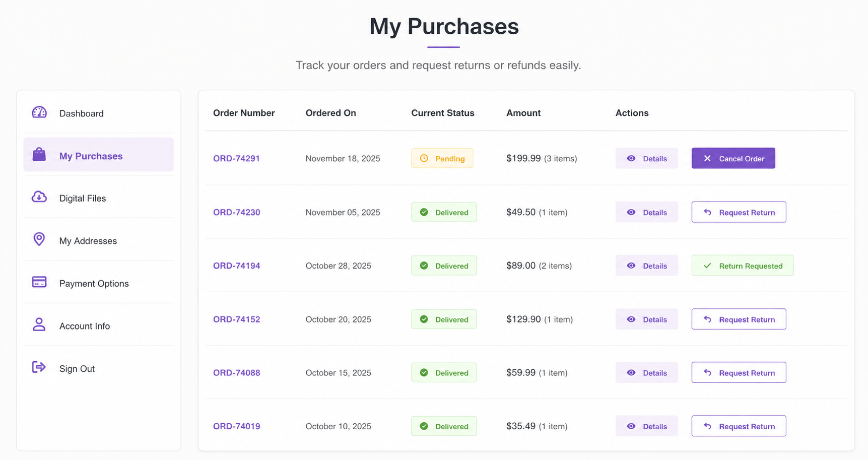Image resolution: width=868 pixels, height=460 pixels.
Task: Click the $49.50 (1 item) amount
Action: pyautogui.click(x=537, y=212)
